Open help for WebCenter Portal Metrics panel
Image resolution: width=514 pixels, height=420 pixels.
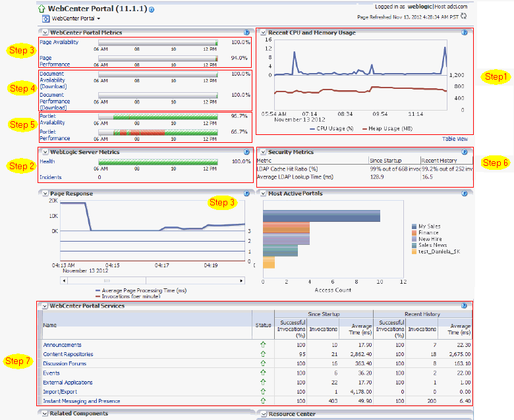point(246,32)
